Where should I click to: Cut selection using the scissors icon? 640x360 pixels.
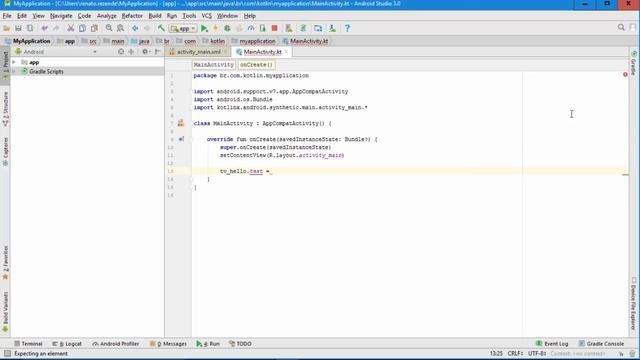click(x=71, y=28)
